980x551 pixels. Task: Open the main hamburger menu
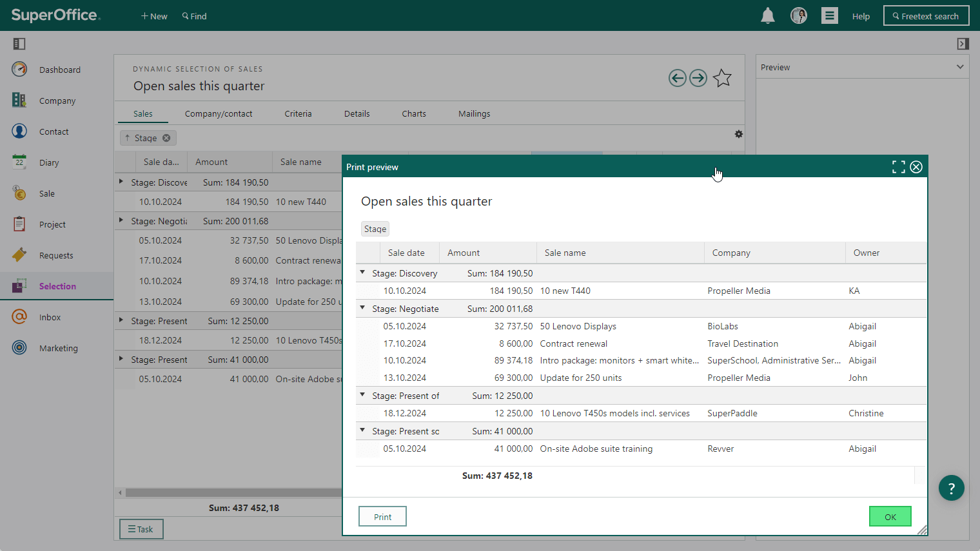click(830, 16)
